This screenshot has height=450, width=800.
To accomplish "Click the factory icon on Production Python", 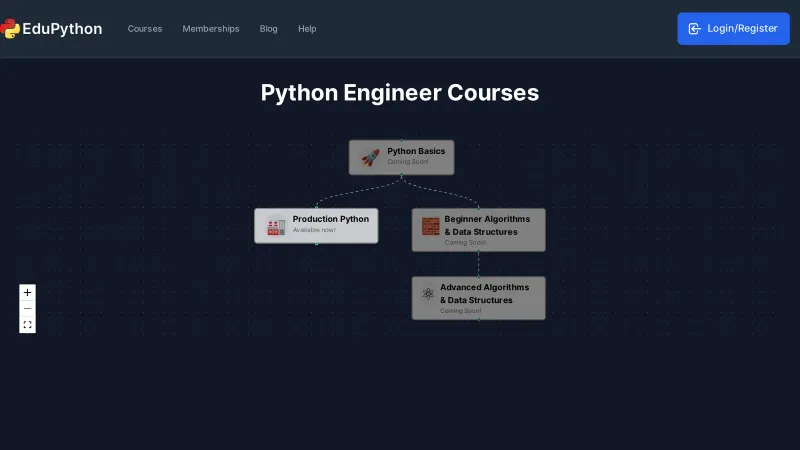I will tap(276, 226).
